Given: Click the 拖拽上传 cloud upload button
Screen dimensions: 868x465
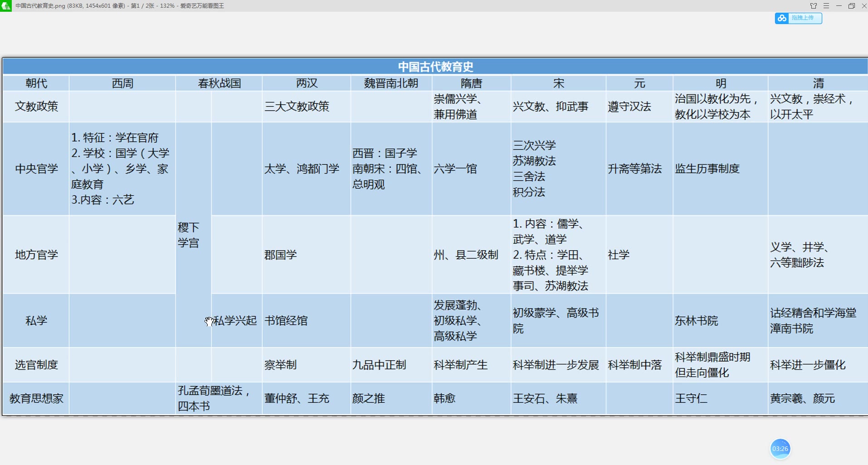Looking at the screenshot, I should (x=798, y=18).
